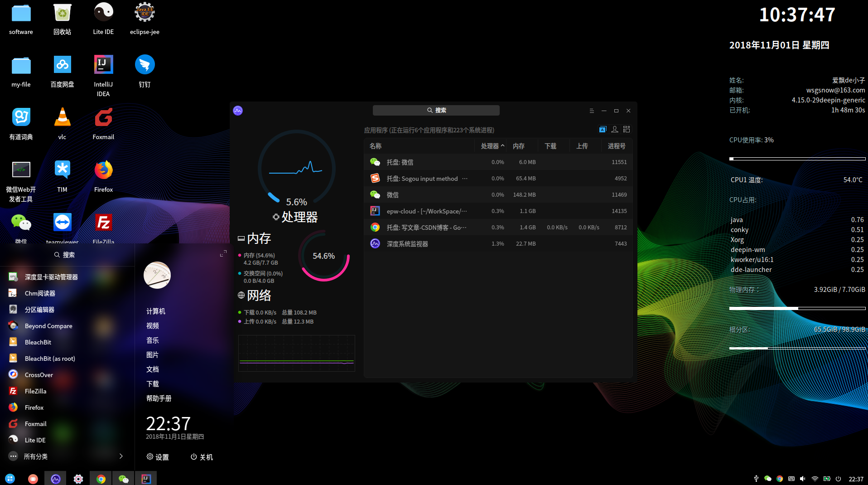Switch to compact process grid view
The width and height of the screenshot is (868, 485).
(627, 129)
